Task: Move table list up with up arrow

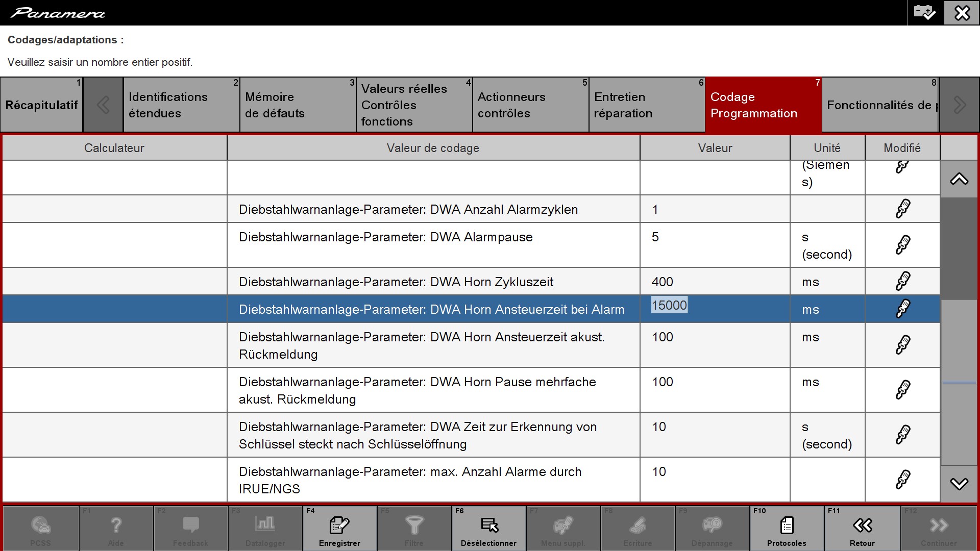Action: click(959, 179)
